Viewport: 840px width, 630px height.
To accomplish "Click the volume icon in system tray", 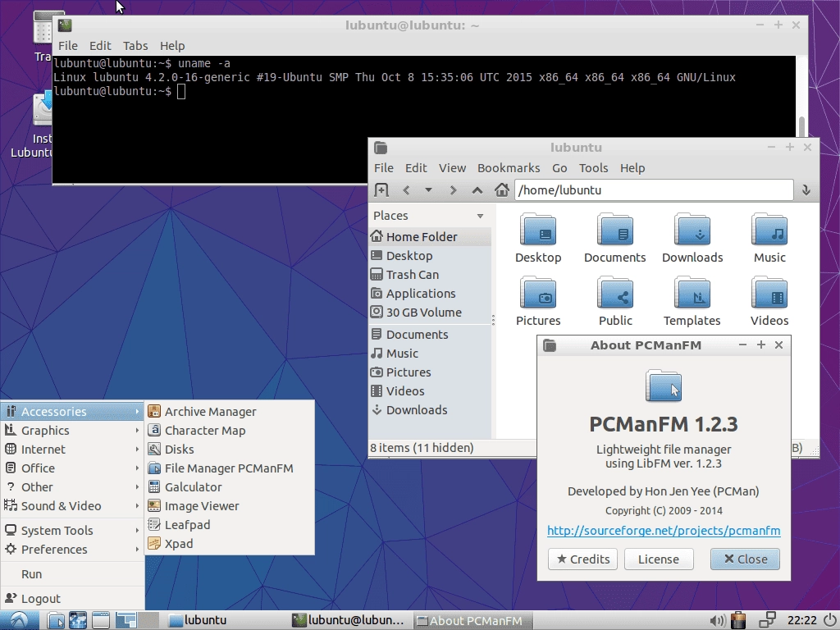I will 717,620.
